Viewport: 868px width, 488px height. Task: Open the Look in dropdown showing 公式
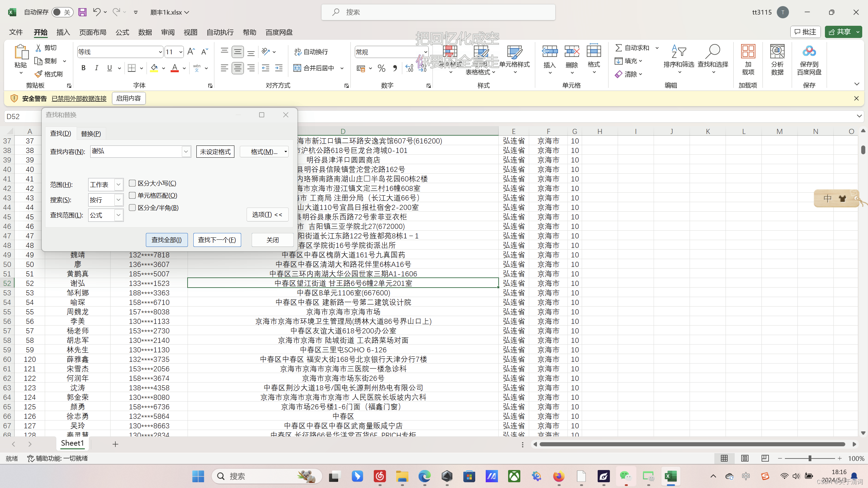point(118,215)
